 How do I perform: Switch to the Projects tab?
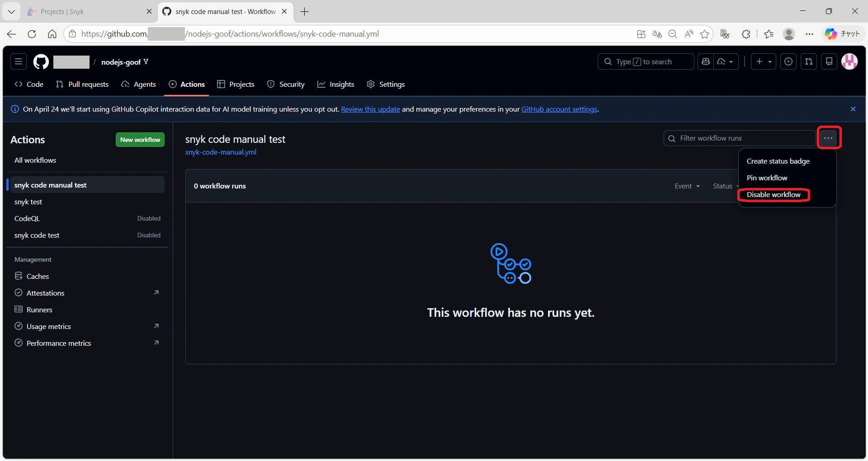[236, 84]
